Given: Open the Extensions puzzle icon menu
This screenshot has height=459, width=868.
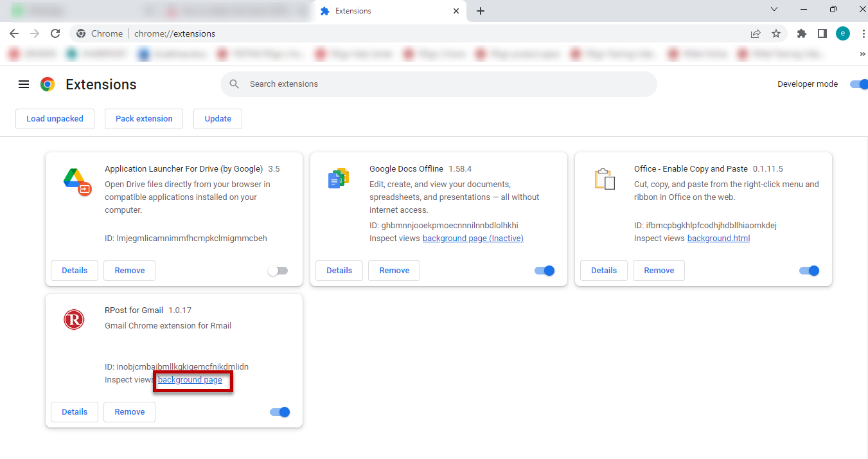Looking at the screenshot, I should point(801,33).
